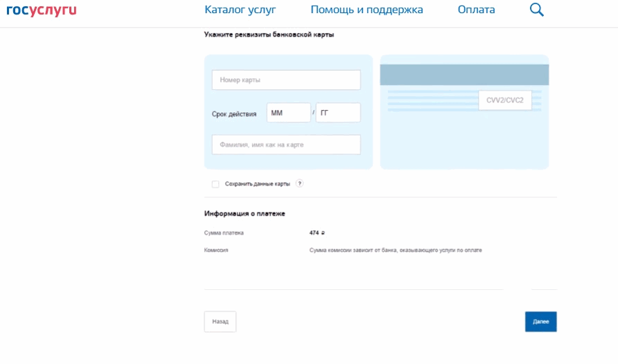
Task: Click the magnifying glass search icon
Action: coord(536,10)
